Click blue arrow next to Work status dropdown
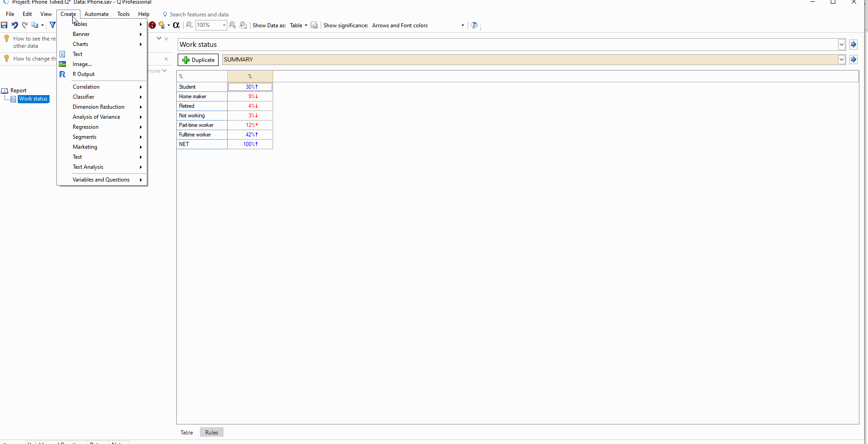 coord(853,45)
